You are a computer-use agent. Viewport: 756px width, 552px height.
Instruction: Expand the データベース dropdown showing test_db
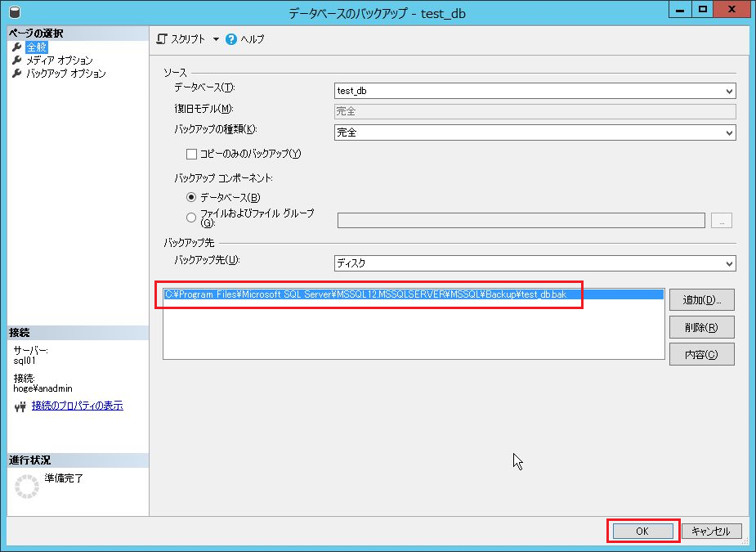click(729, 92)
